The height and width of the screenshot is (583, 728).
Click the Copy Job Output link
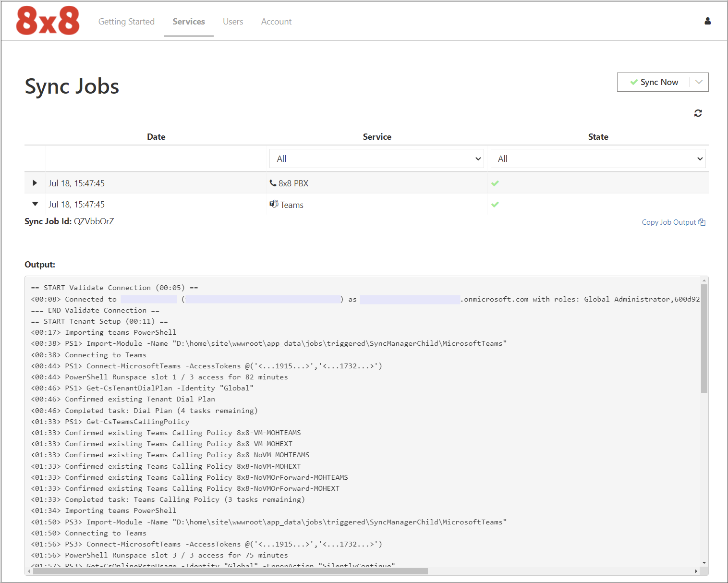point(668,222)
